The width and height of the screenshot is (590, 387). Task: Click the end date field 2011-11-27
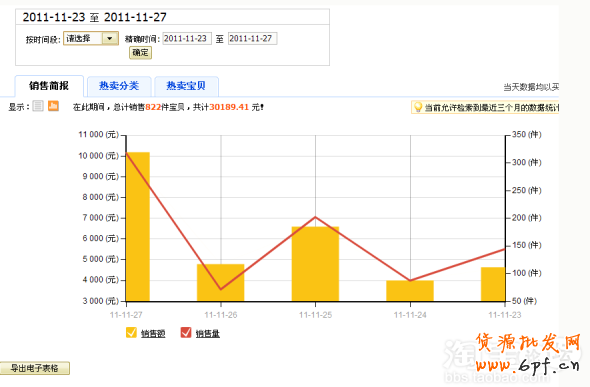coord(252,38)
